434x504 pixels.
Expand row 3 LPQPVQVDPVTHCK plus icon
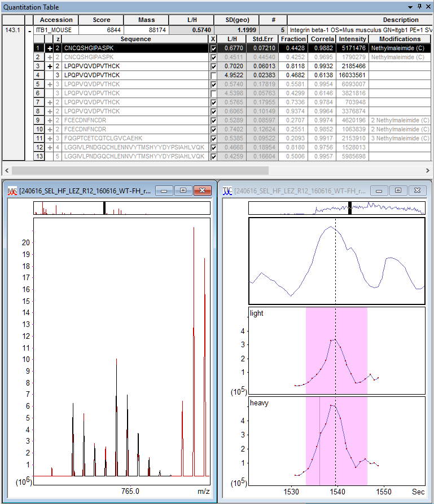50,66
